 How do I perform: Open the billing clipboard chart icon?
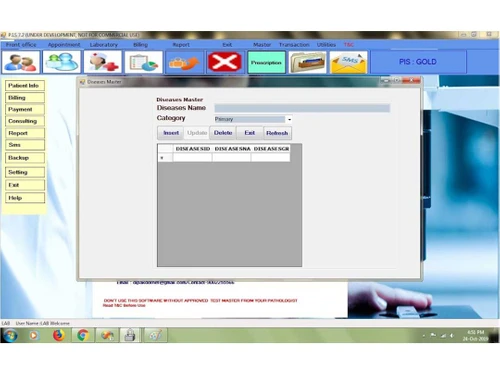144,62
